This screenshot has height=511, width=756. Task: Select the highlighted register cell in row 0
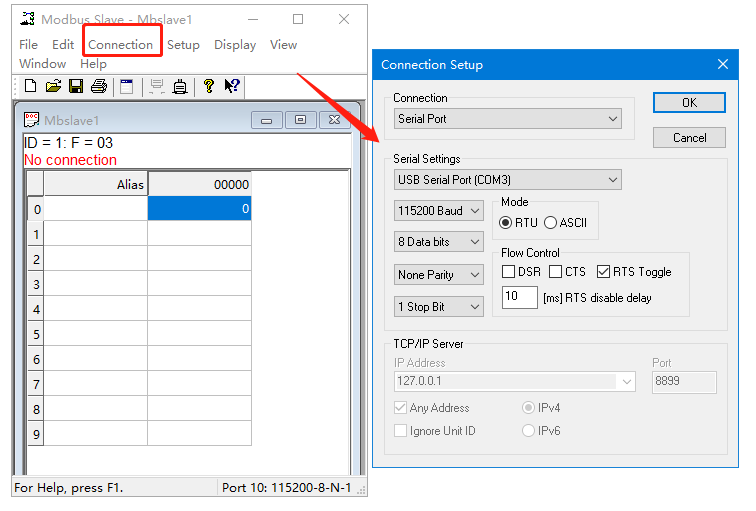coord(199,209)
